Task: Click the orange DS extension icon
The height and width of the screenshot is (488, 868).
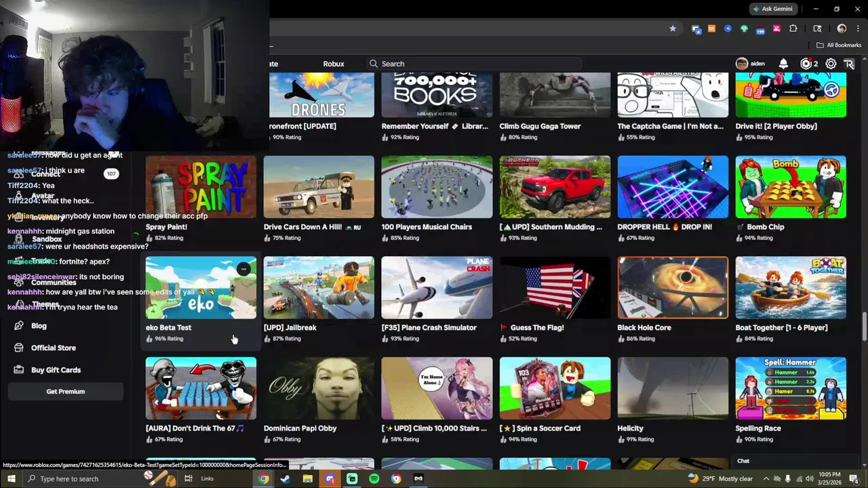Action: coord(711,28)
